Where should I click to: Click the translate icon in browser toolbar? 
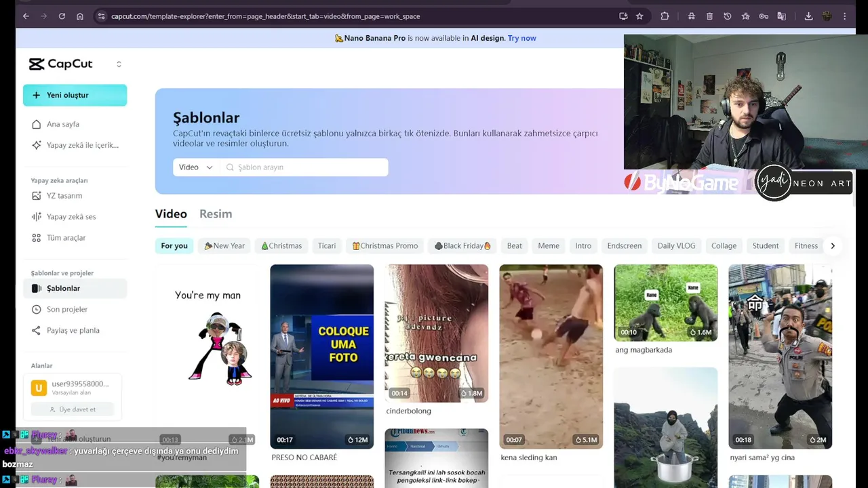(x=782, y=16)
